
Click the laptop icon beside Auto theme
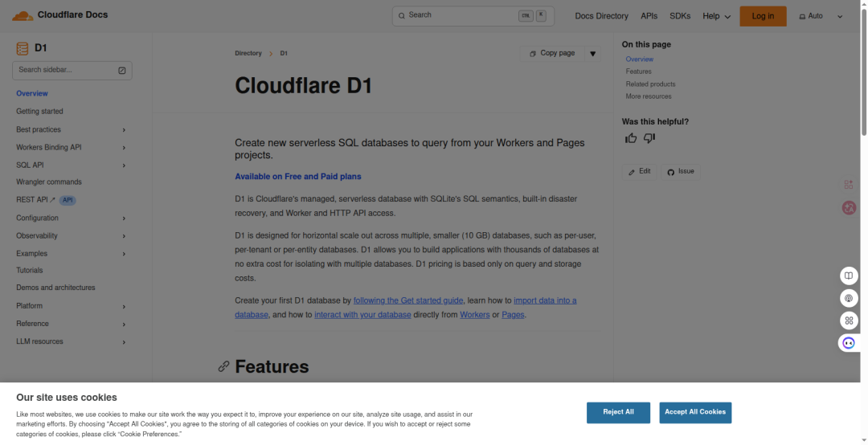point(802,17)
